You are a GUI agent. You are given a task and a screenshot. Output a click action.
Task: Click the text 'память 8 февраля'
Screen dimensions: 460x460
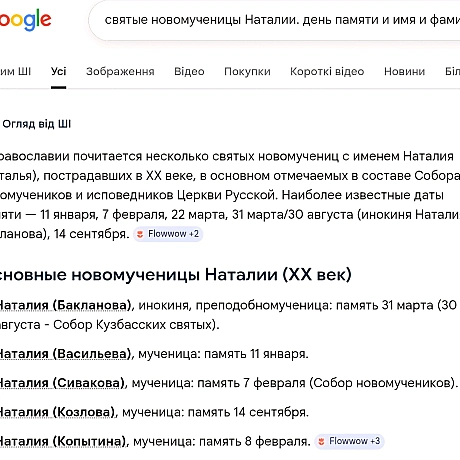coord(253,441)
